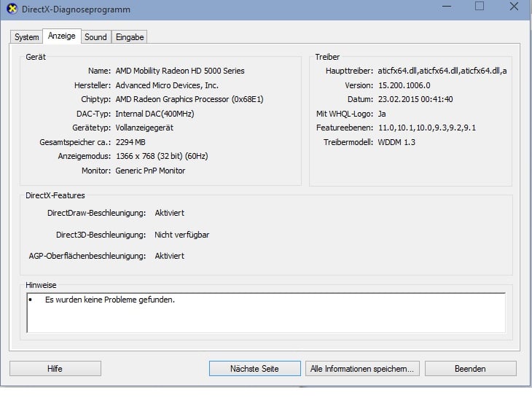The height and width of the screenshot is (414, 532).
Task: Exit with the Beenden button
Action: (x=471, y=369)
